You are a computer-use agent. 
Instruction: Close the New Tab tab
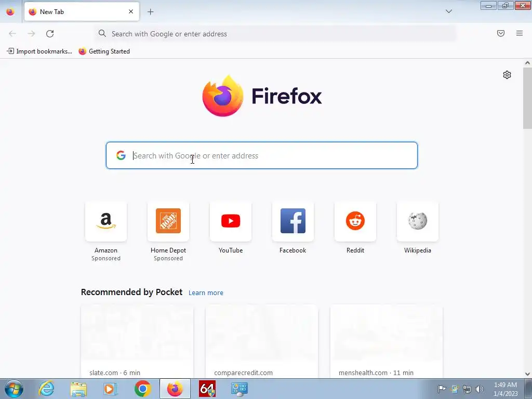tap(131, 11)
